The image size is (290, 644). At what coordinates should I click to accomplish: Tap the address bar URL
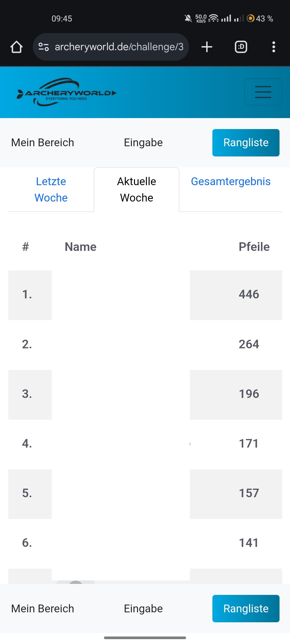click(x=119, y=47)
